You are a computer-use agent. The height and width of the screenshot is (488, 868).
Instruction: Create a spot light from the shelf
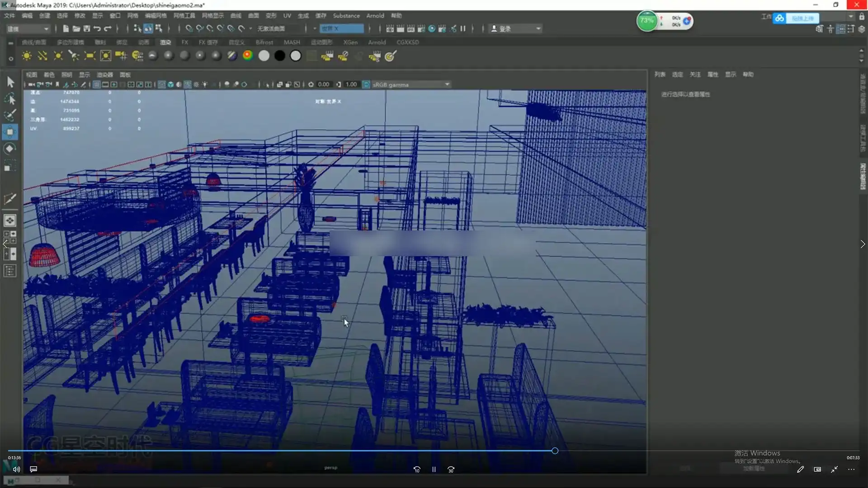pos(74,56)
